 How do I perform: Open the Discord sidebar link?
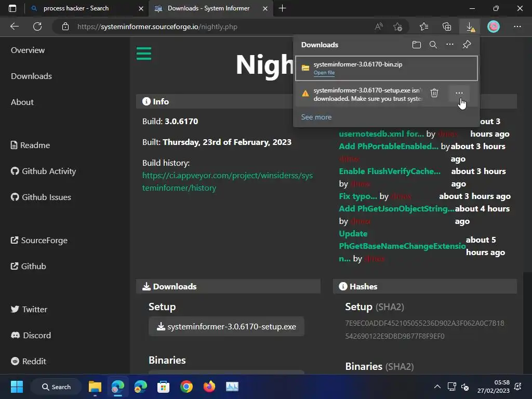[31, 335]
